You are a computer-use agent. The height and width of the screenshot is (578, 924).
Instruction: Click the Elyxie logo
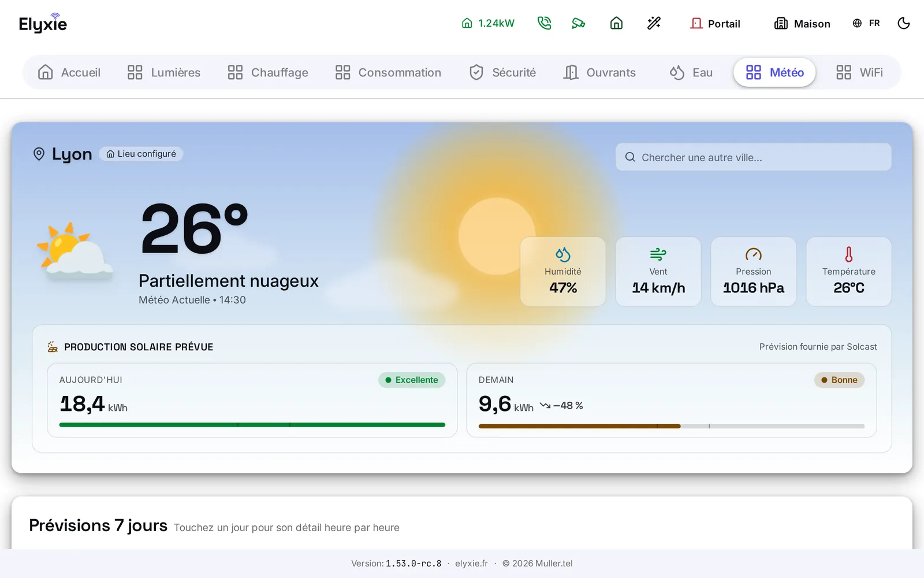click(43, 23)
